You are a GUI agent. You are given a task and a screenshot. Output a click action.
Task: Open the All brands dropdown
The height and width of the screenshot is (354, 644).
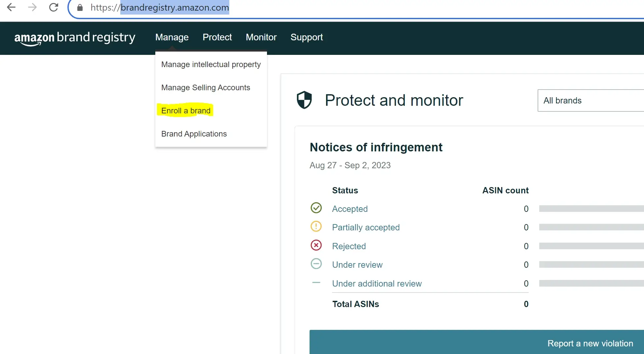[x=590, y=100]
